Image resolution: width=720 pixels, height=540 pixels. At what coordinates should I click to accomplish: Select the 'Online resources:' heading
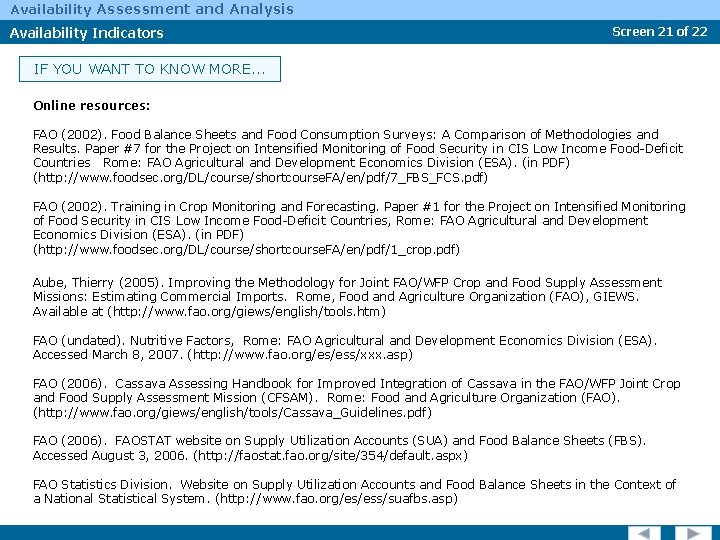coord(91,106)
